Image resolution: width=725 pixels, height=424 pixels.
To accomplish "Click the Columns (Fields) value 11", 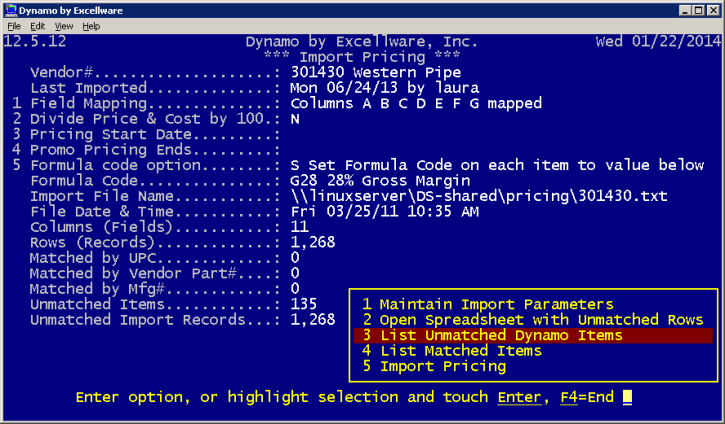I will (300, 227).
